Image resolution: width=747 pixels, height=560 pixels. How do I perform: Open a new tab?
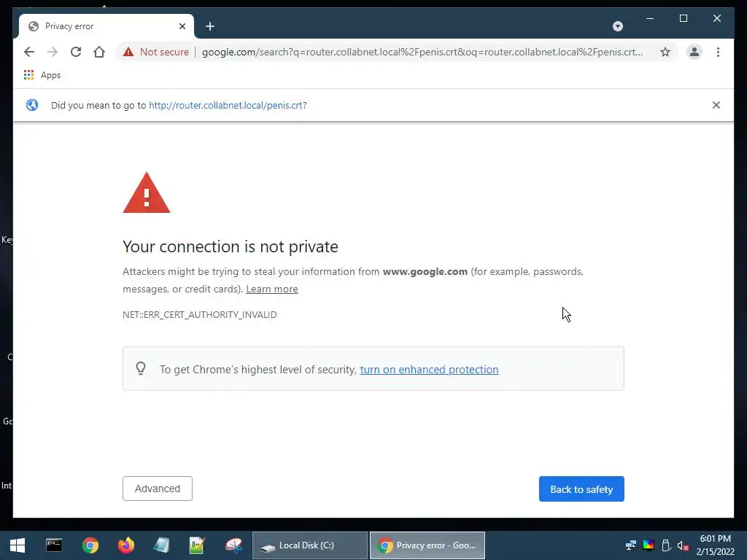pos(210,26)
